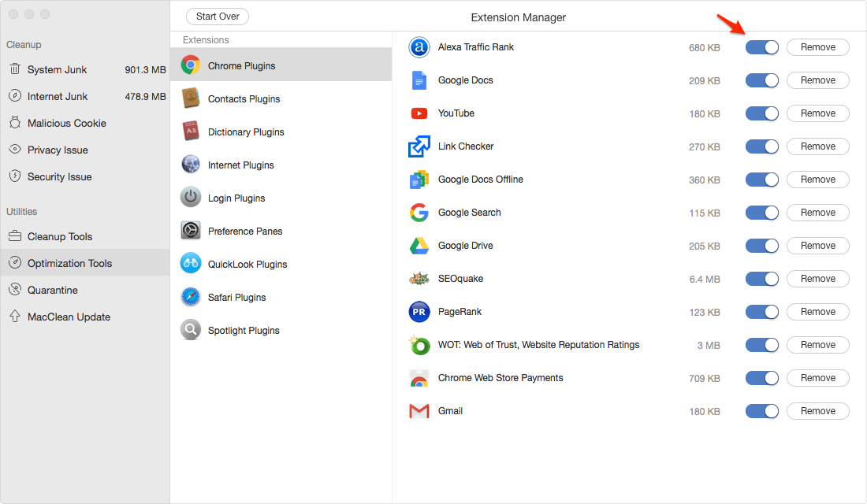Screen dimensions: 867x504
Task: Click the Google Drive extension icon
Action: click(x=419, y=246)
